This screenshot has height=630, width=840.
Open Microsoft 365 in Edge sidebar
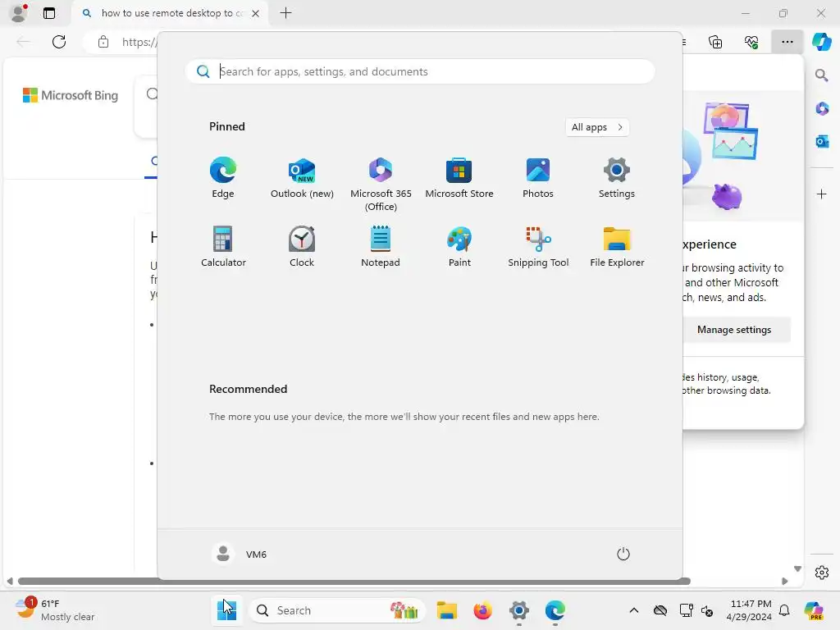tap(822, 109)
